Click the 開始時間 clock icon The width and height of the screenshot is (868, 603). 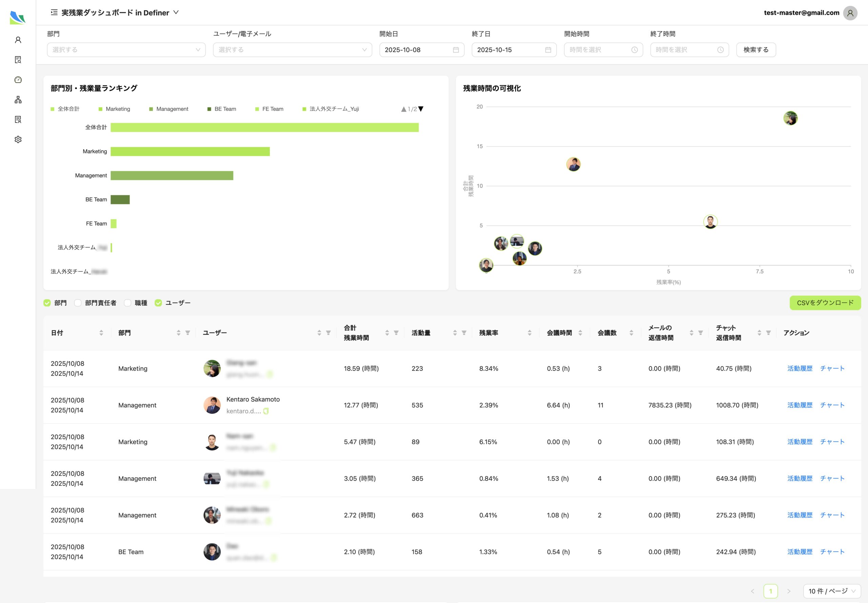[x=634, y=50]
